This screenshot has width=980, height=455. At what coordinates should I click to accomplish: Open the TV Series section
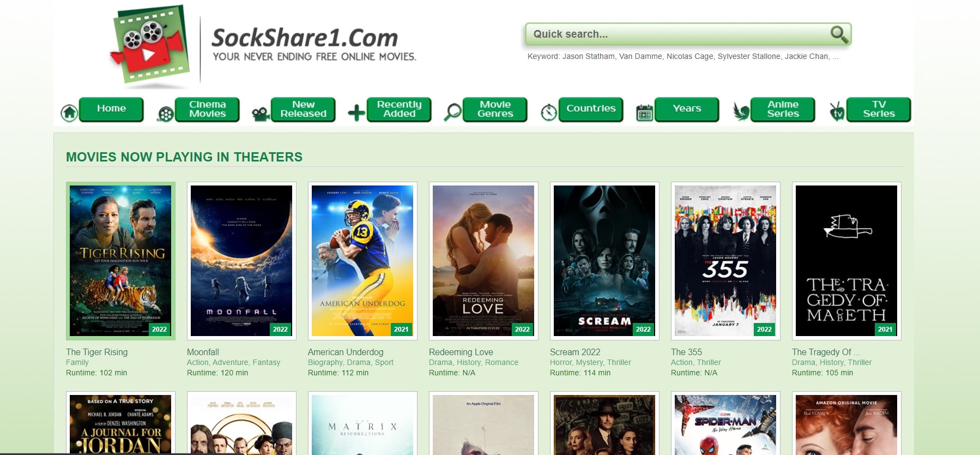[879, 109]
